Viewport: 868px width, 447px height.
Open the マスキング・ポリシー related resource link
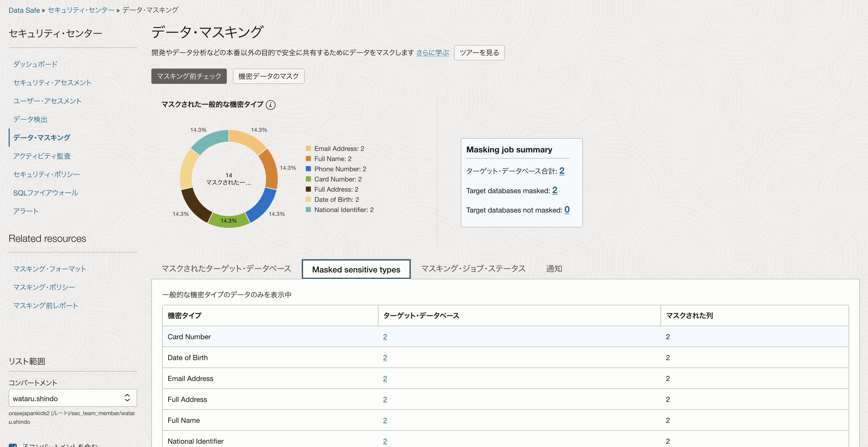44,287
